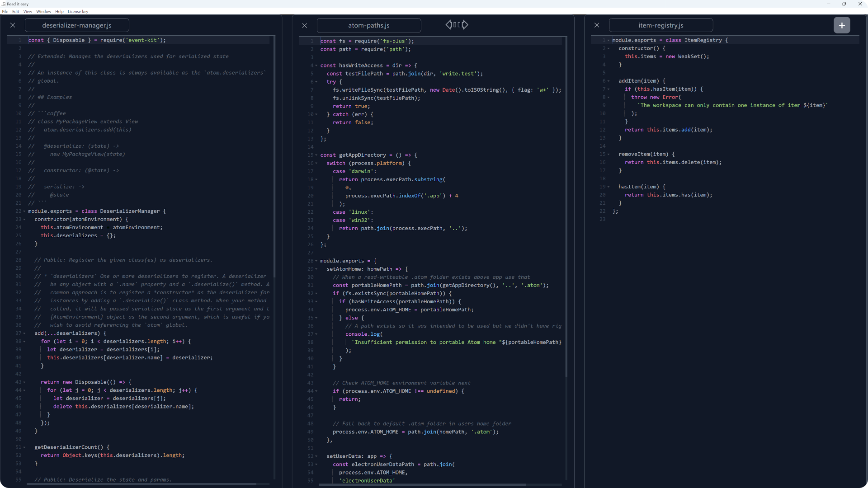
Task: Restore the Read it easy window size
Action: point(844,4)
